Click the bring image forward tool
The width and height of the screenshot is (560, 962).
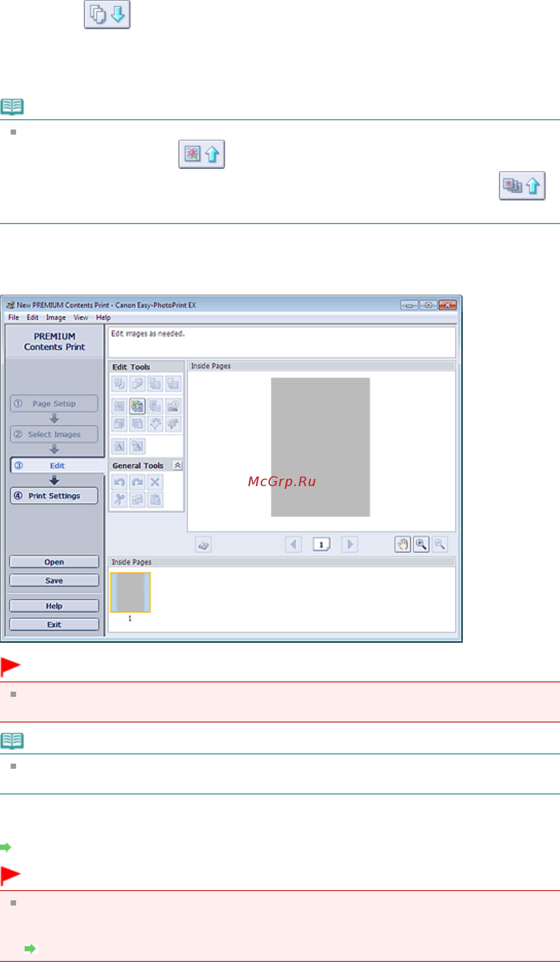[155, 384]
